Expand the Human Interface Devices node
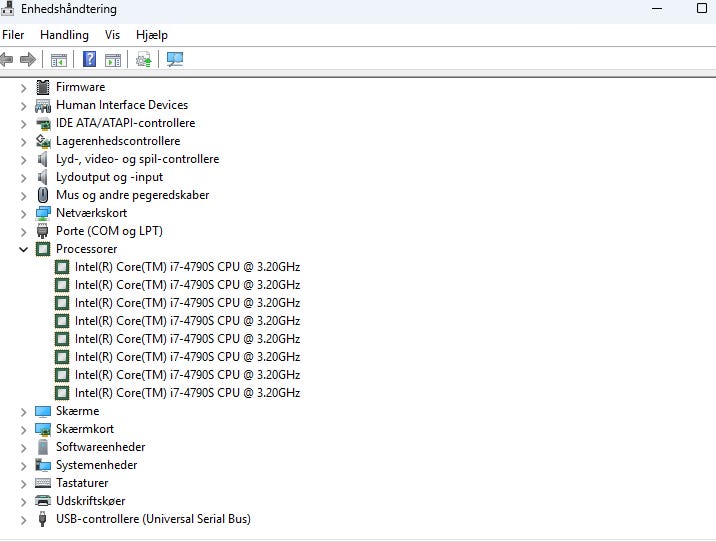This screenshot has height=542, width=716. point(24,105)
